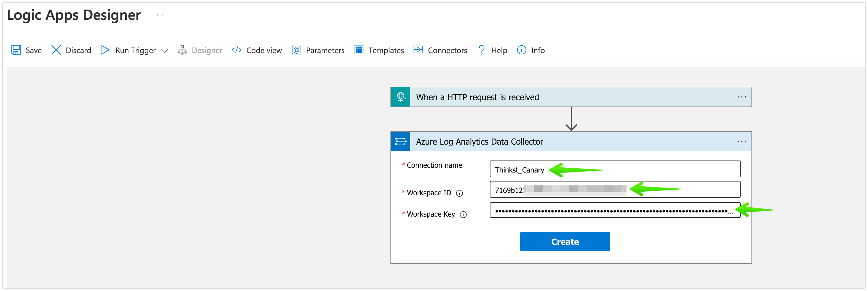Click into the Workspace ID field
The width and height of the screenshot is (868, 291).
click(615, 190)
